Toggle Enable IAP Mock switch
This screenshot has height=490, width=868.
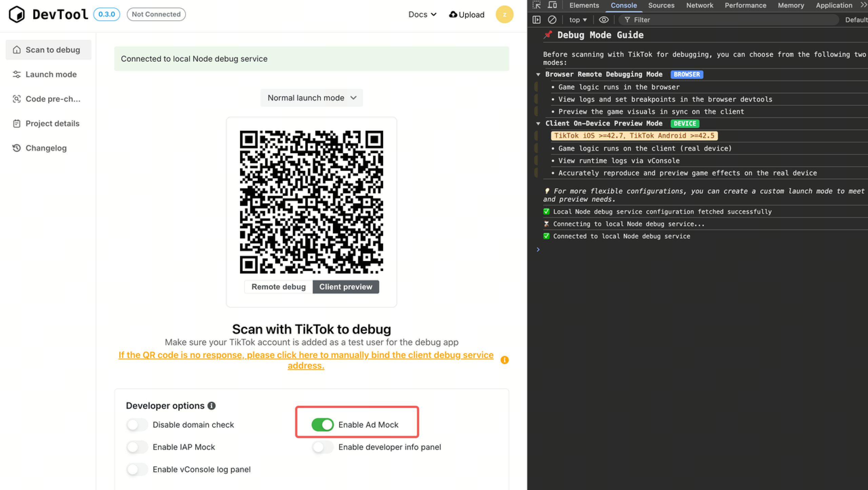pyautogui.click(x=137, y=447)
